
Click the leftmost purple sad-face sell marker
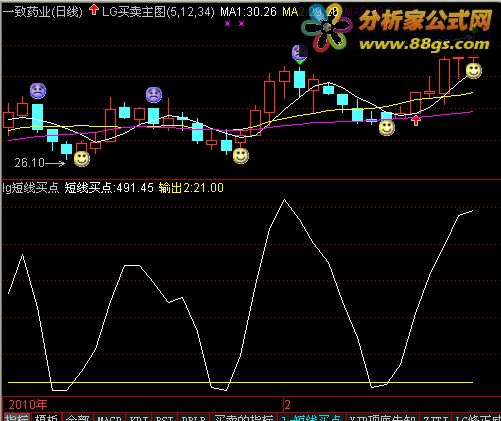point(38,91)
